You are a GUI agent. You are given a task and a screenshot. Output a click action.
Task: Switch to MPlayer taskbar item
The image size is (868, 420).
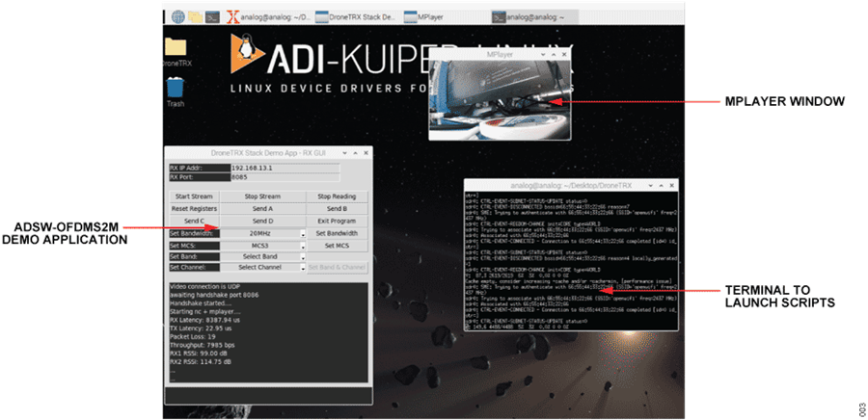pyautogui.click(x=424, y=16)
